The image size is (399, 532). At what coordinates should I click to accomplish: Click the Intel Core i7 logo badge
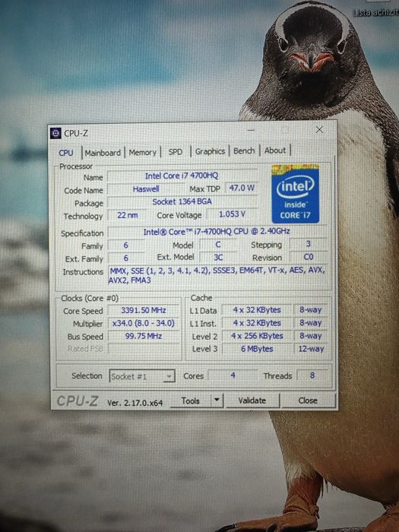295,194
